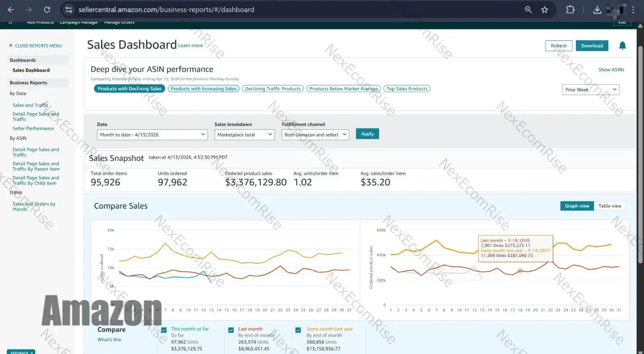
Task: Click the Business Reports sidebar heading
Action: click(28, 83)
